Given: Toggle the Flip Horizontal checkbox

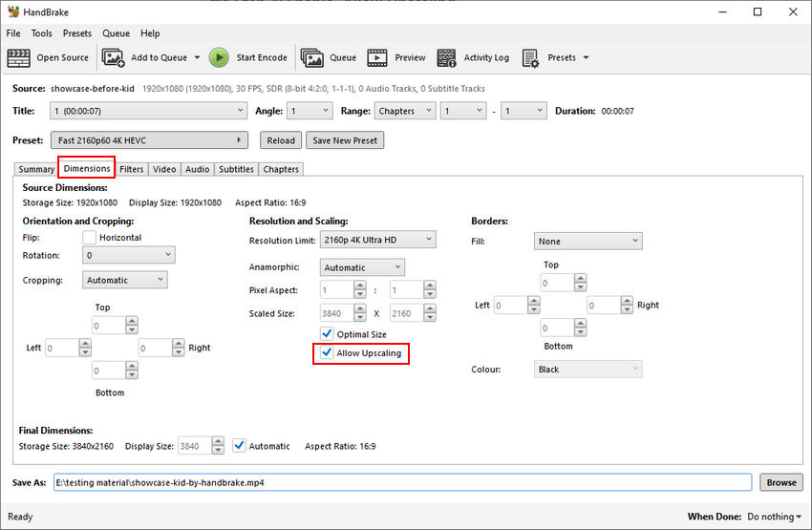Looking at the screenshot, I should pyautogui.click(x=89, y=237).
